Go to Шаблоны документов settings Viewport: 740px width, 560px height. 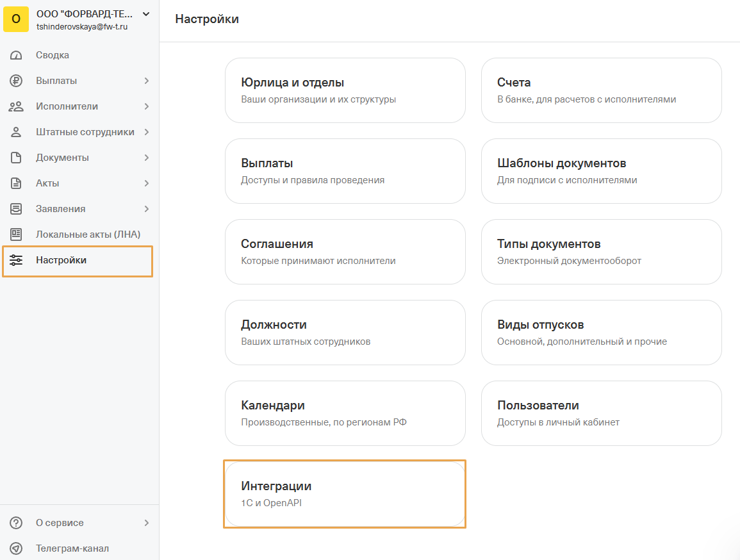pos(601,171)
